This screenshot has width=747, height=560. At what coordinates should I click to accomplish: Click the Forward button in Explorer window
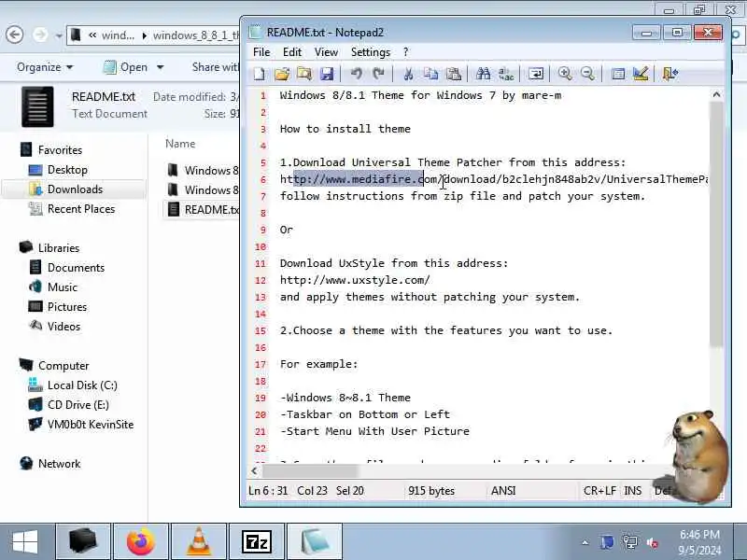click(40, 35)
